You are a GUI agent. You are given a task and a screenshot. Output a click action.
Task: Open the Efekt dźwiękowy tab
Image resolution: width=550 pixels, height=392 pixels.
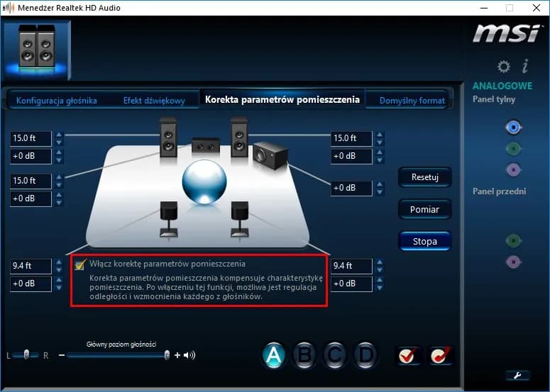(x=154, y=101)
